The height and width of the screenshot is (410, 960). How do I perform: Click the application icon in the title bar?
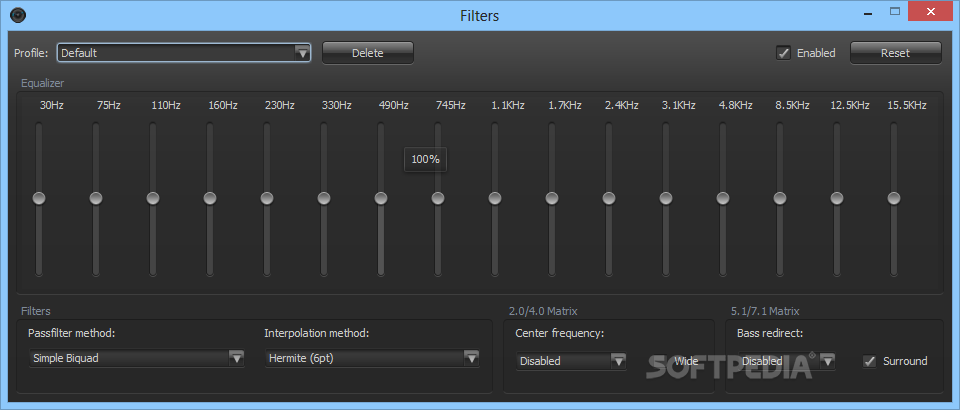[18, 15]
